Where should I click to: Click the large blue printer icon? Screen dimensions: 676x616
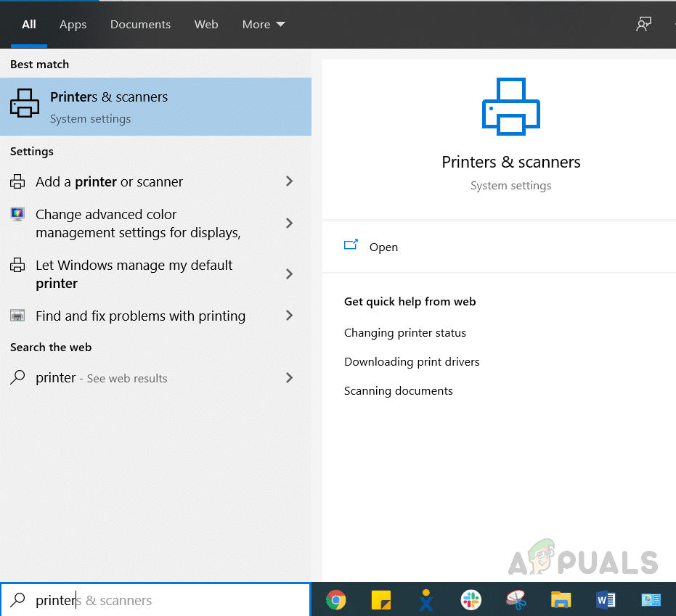click(511, 107)
